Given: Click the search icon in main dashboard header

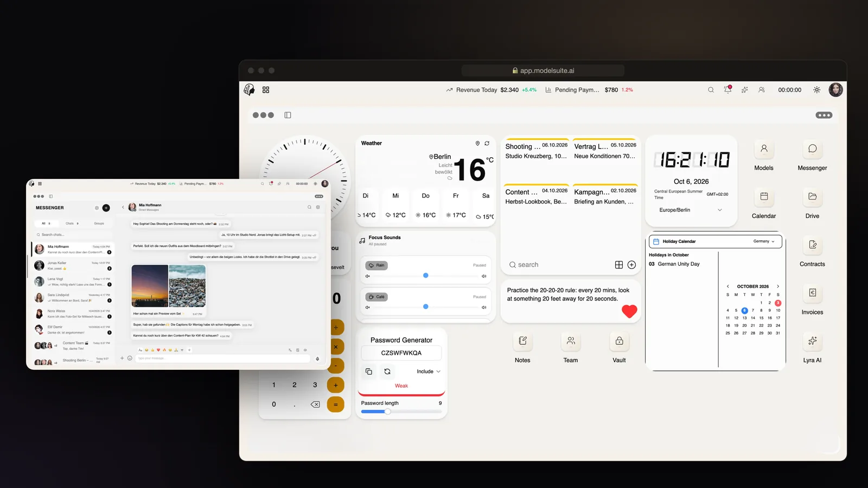Looking at the screenshot, I should pyautogui.click(x=711, y=90).
